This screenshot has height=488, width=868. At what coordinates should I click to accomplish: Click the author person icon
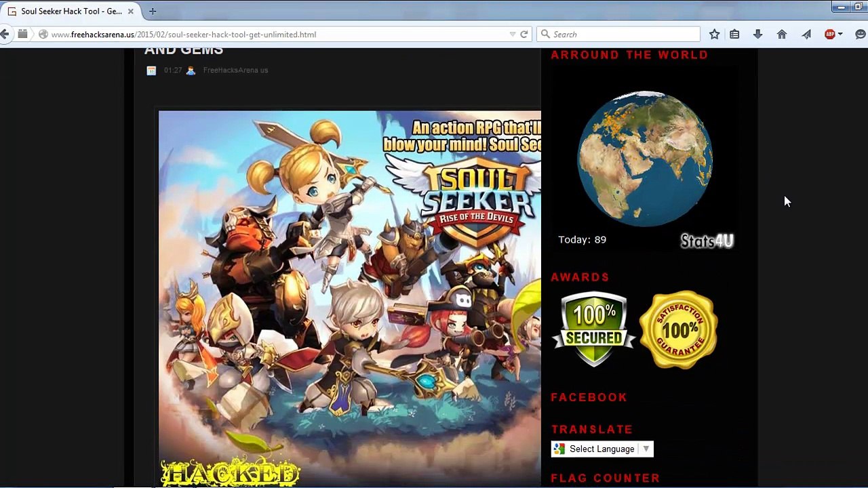click(x=191, y=70)
